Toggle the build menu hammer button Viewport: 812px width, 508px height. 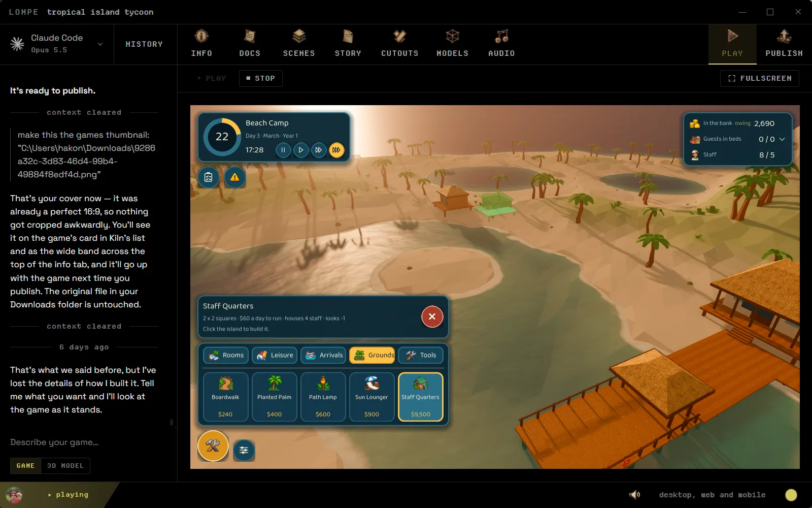(213, 446)
